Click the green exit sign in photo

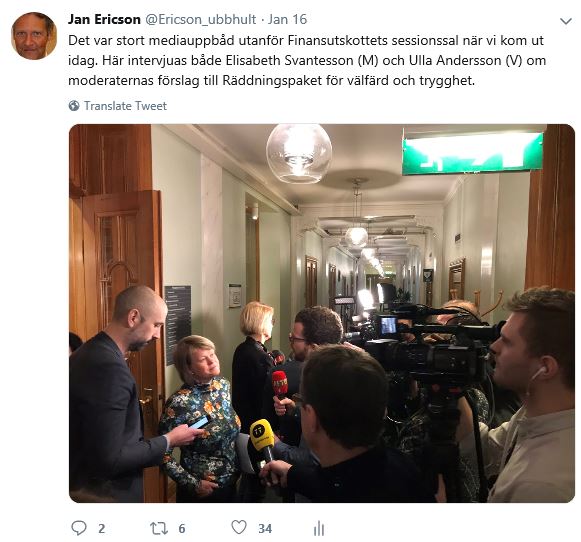[x=473, y=153]
